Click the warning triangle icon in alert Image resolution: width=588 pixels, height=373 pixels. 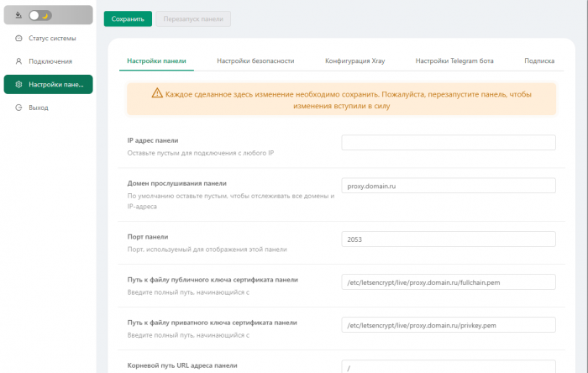[157, 93]
